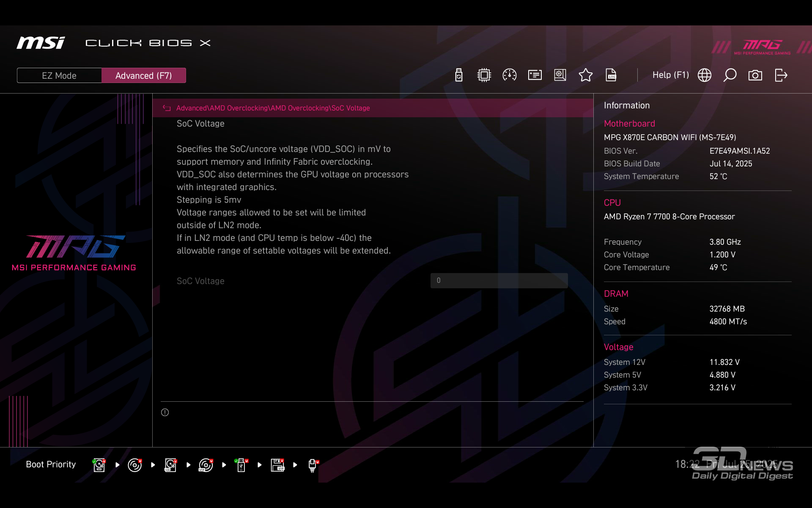Click the BIOS version E7E49AMSI.1A52 value
This screenshot has width=812, height=508.
pos(740,151)
